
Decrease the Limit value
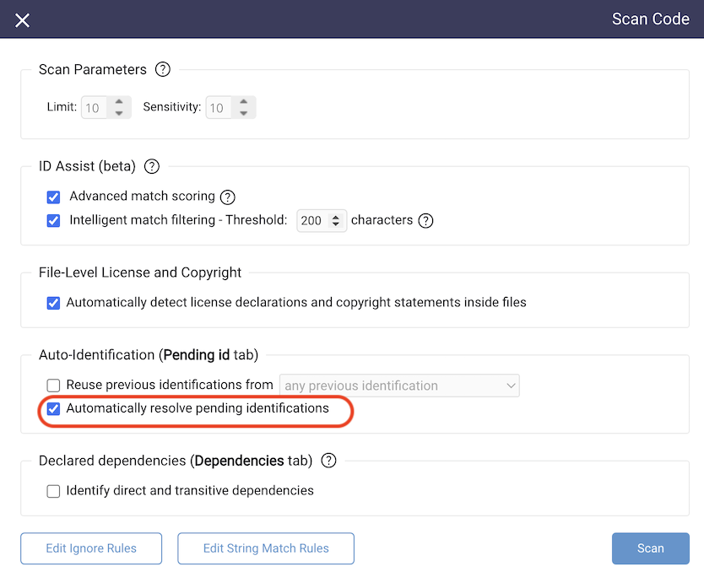point(119,113)
